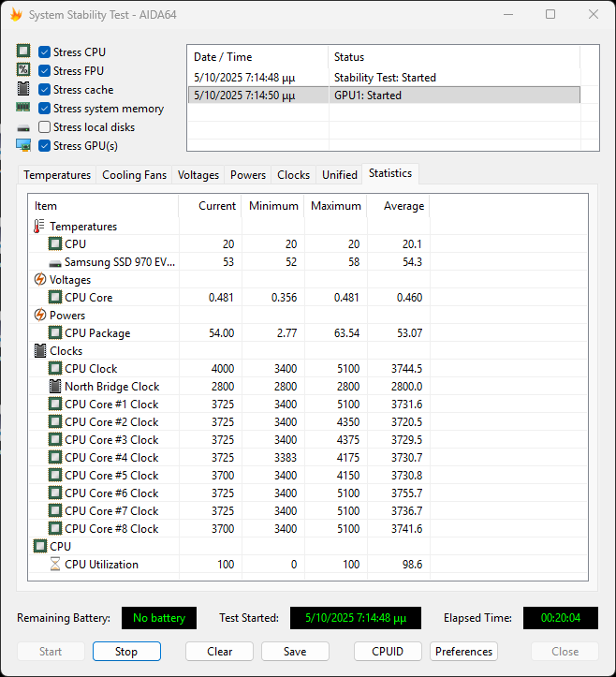Click the cache chip icon beside Stress cache

click(23, 89)
